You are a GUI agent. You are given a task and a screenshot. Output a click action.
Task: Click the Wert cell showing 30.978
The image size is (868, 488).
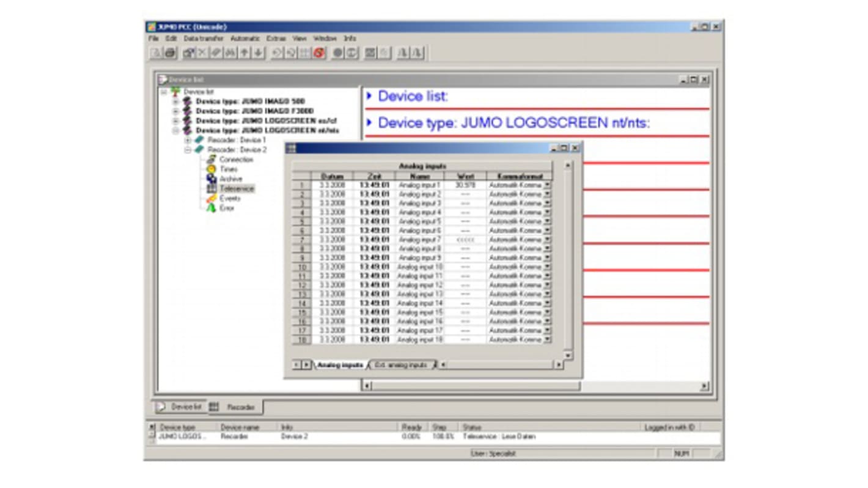click(465, 185)
